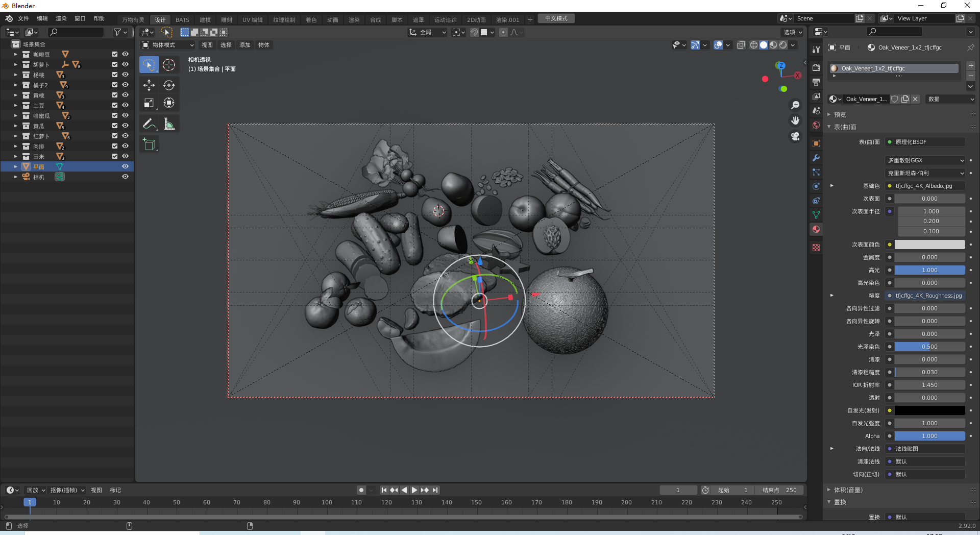Open the 多重散射GGX distribution dropdown
This screenshot has width=980, height=535.
click(925, 160)
